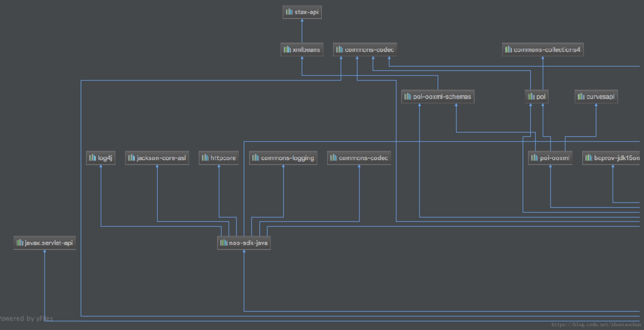Click the poi-ooxml-schemas library icon

click(408, 97)
